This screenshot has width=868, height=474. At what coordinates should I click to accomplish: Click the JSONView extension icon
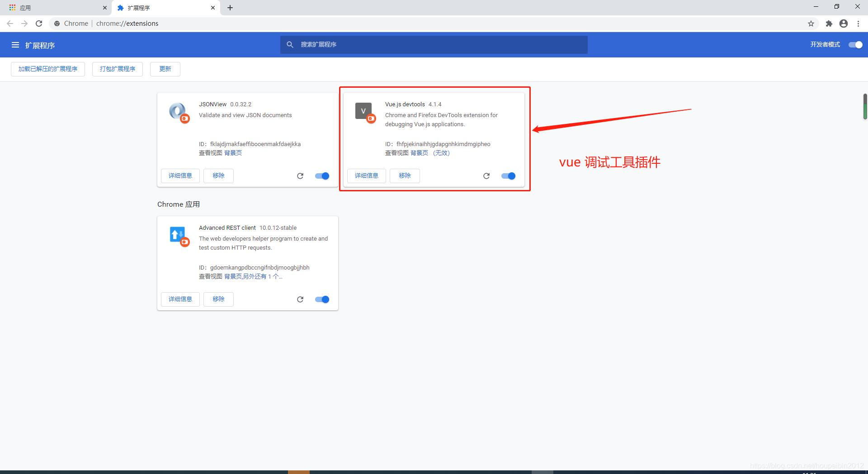coord(179,112)
